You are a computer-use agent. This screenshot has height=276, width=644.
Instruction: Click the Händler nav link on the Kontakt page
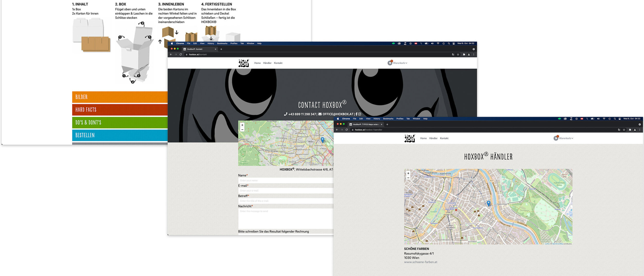tap(267, 63)
